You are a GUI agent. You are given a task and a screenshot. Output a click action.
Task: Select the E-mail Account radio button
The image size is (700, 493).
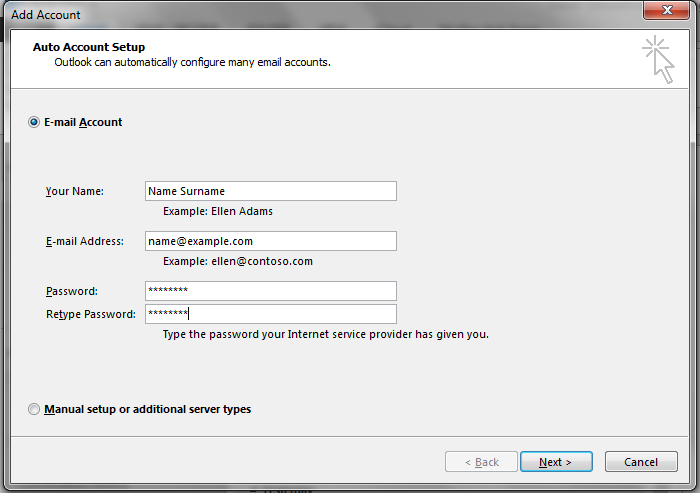[35, 122]
